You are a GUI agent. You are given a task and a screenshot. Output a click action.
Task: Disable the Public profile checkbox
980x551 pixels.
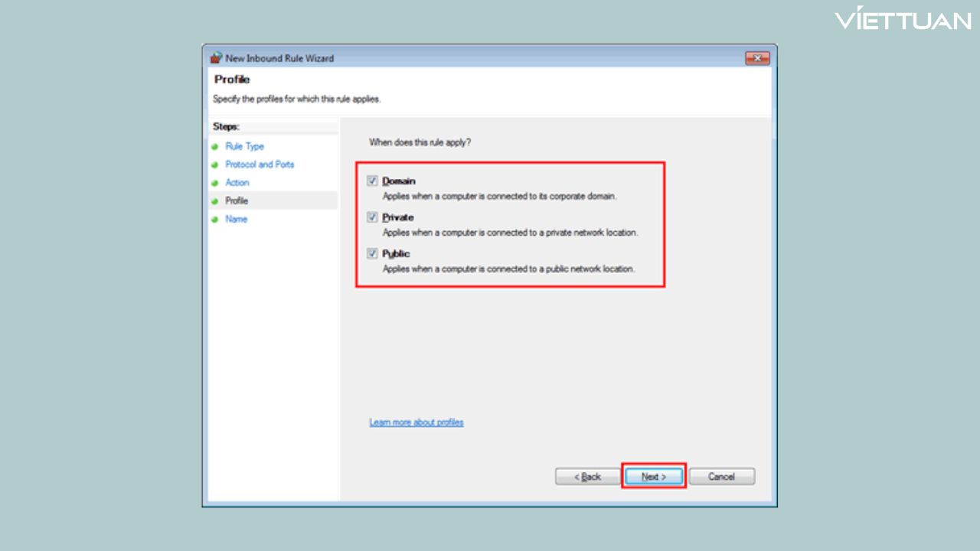click(x=373, y=253)
